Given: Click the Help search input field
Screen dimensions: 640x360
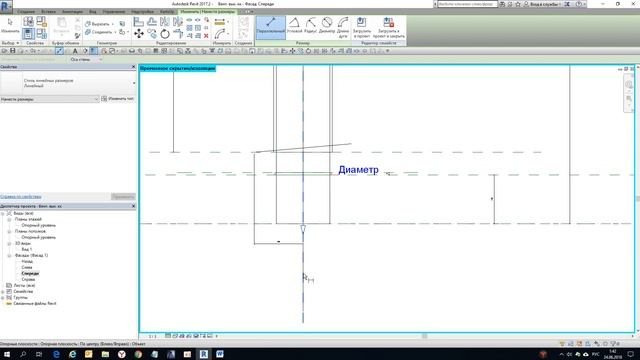Looking at the screenshot, I should pyautogui.click(x=467, y=4).
